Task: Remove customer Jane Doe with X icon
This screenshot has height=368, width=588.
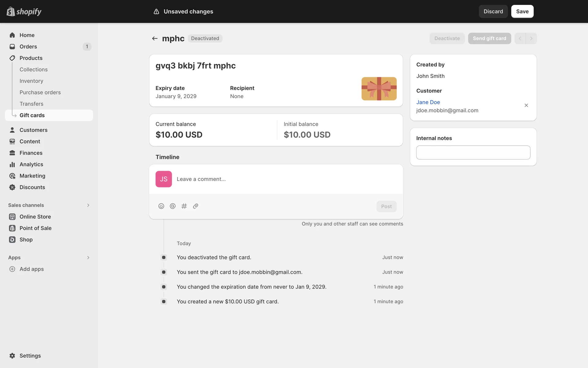Action: click(526, 105)
